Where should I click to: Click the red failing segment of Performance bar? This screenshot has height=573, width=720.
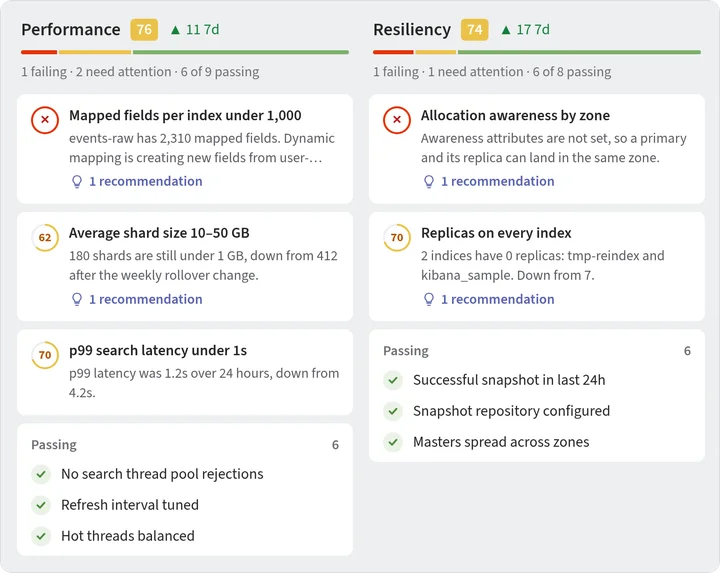click(39, 52)
